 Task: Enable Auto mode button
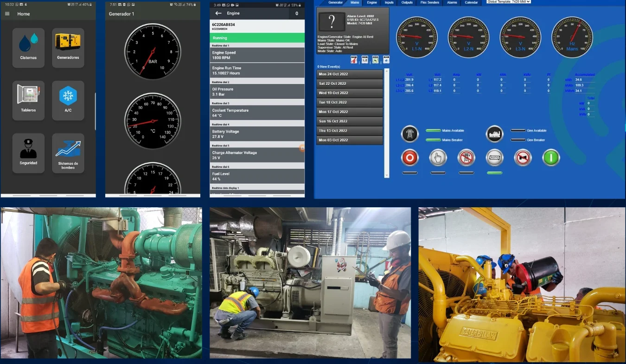(x=494, y=158)
